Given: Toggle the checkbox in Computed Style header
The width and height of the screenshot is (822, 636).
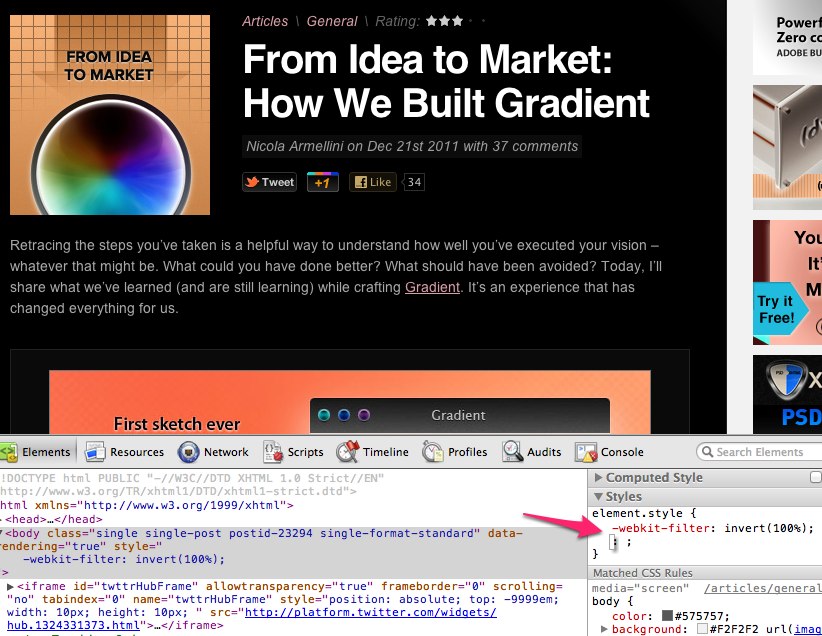Looking at the screenshot, I should click(x=816, y=477).
